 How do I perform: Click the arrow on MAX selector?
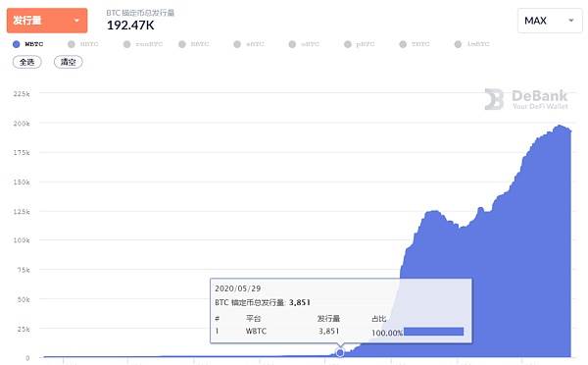[571, 21]
